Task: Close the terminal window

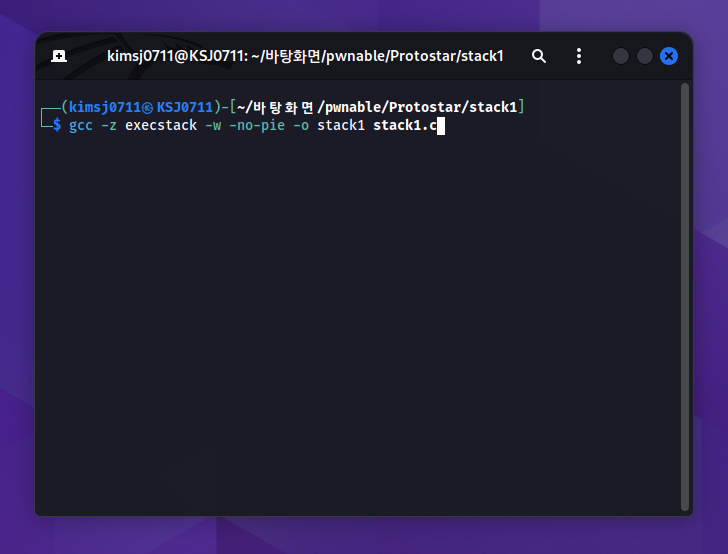Action: pyautogui.click(x=669, y=56)
